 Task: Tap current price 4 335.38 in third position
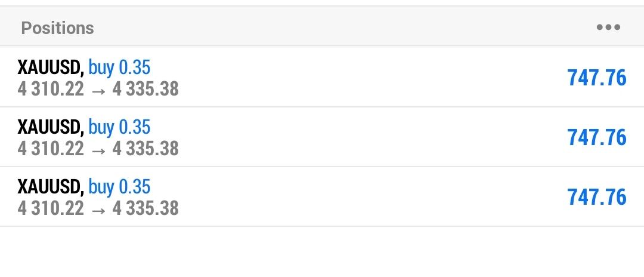145,208
